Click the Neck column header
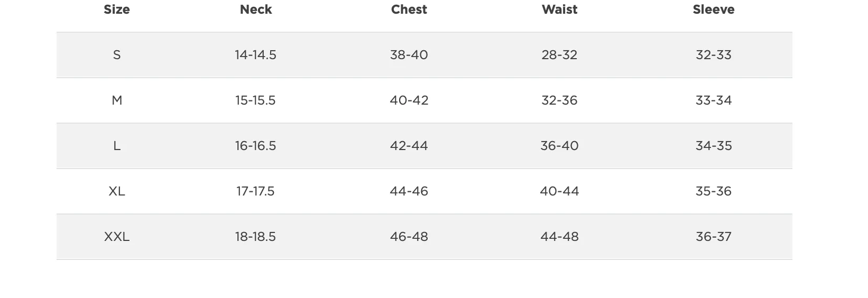This screenshot has width=868, height=298. coord(256,10)
